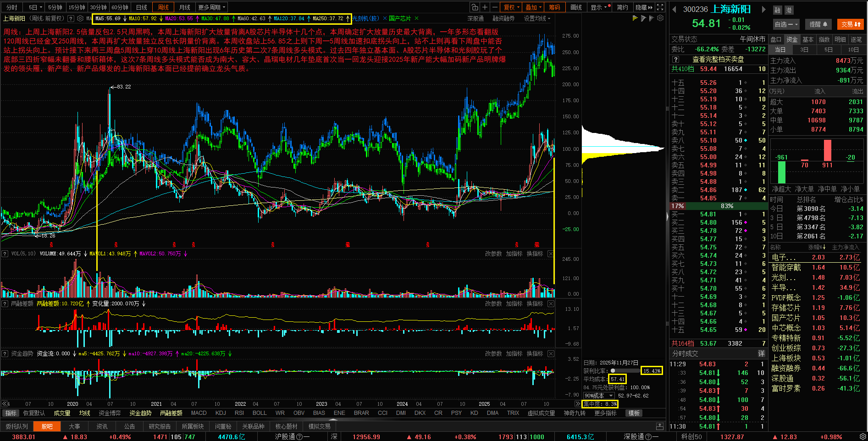Jump to chart start with double-left arrow
This screenshot has height=441, width=868.
[5, 404]
